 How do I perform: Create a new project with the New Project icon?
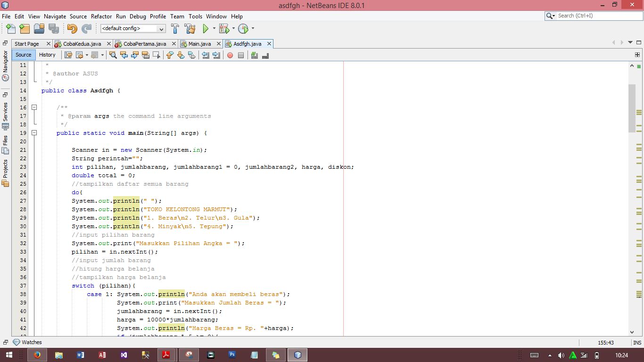pyautogui.click(x=24, y=29)
